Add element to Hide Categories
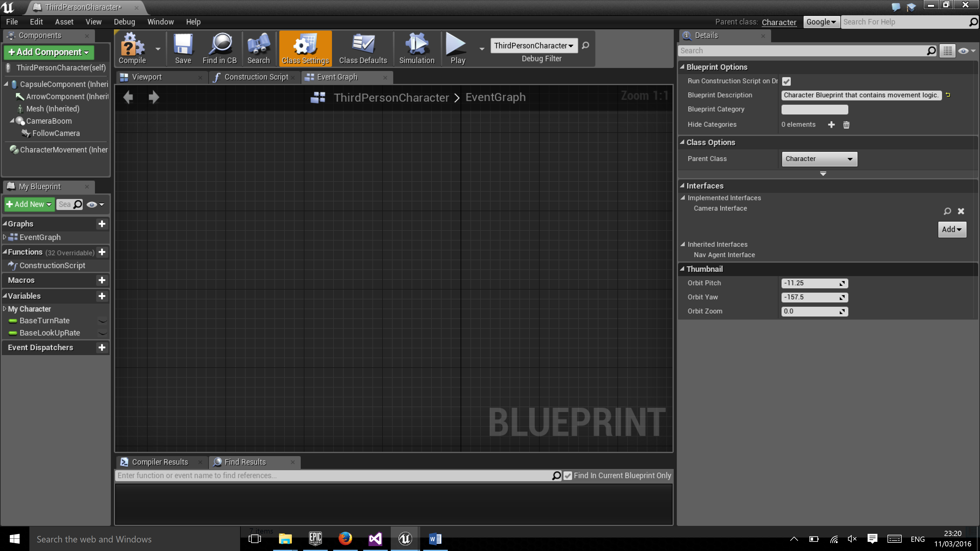This screenshot has width=980, height=551. (x=831, y=125)
